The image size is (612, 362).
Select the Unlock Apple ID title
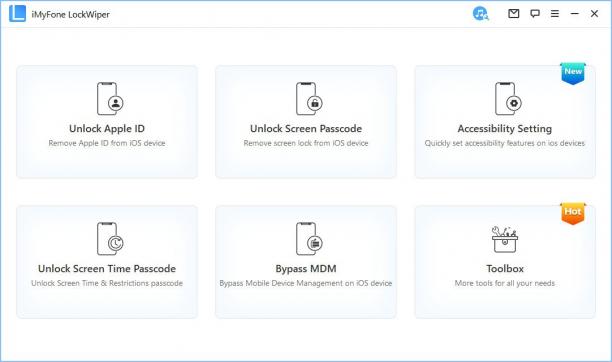(x=107, y=128)
